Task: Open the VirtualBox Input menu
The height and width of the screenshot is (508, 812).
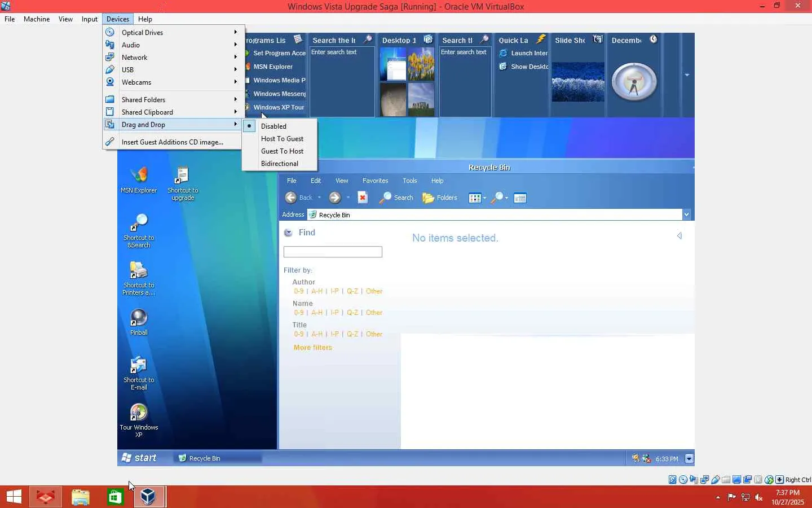Action: (90, 19)
